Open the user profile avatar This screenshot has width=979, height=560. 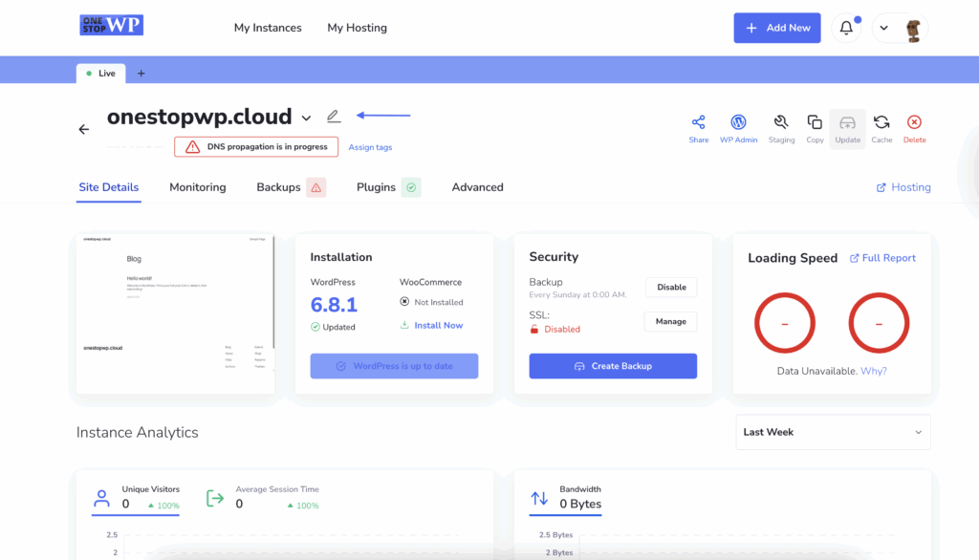pos(913,29)
